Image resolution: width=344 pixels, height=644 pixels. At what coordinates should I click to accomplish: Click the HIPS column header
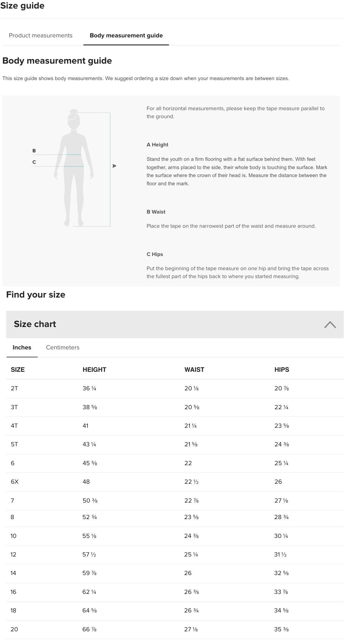tap(281, 369)
